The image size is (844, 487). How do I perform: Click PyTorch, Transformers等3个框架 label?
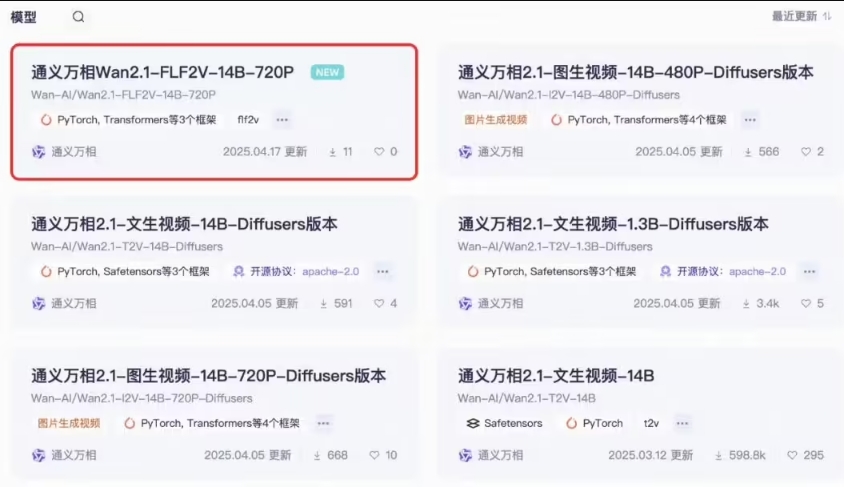tap(137, 119)
